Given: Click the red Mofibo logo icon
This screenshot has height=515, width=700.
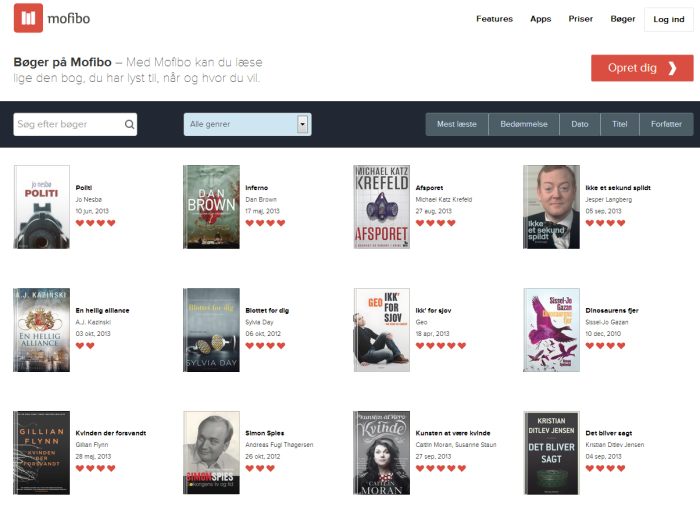Looking at the screenshot, I should 28,18.
